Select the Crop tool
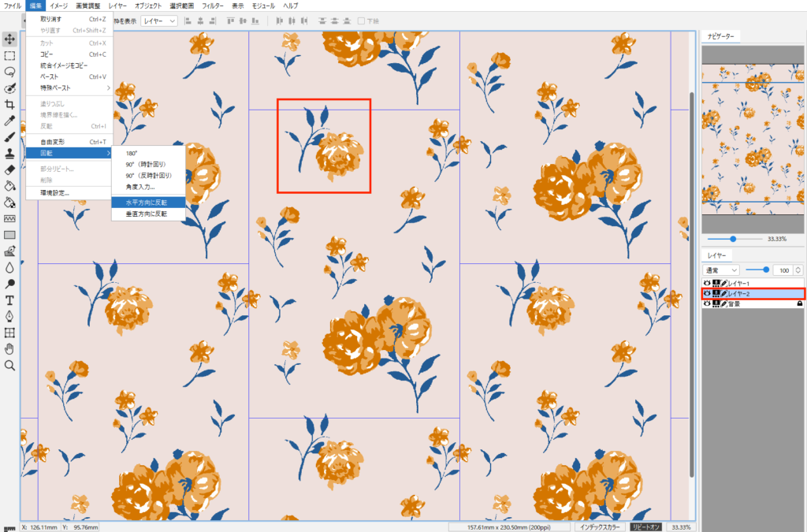Viewport: 807px width, 532px height. [x=9, y=105]
